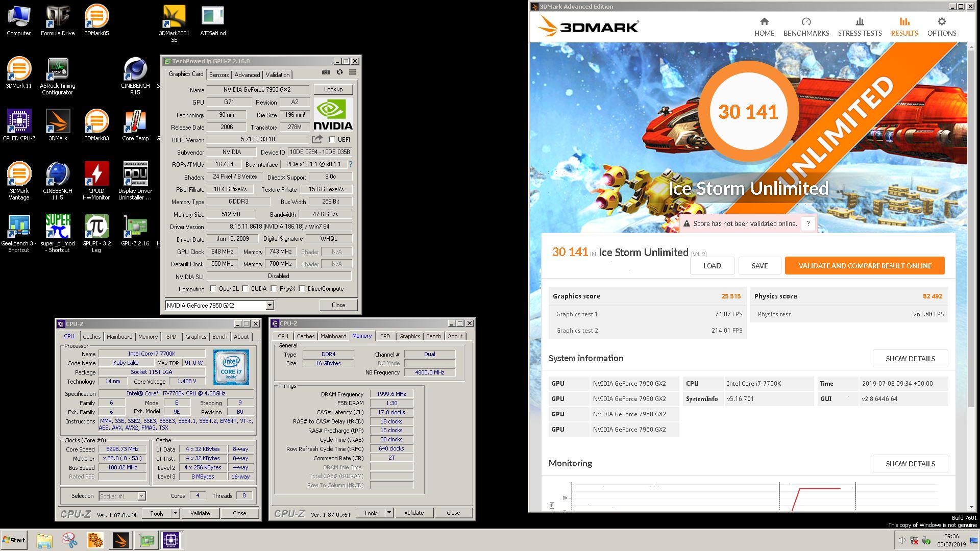Click volume icon in system tray
This screenshot has width=980, height=551.
coord(902,541)
